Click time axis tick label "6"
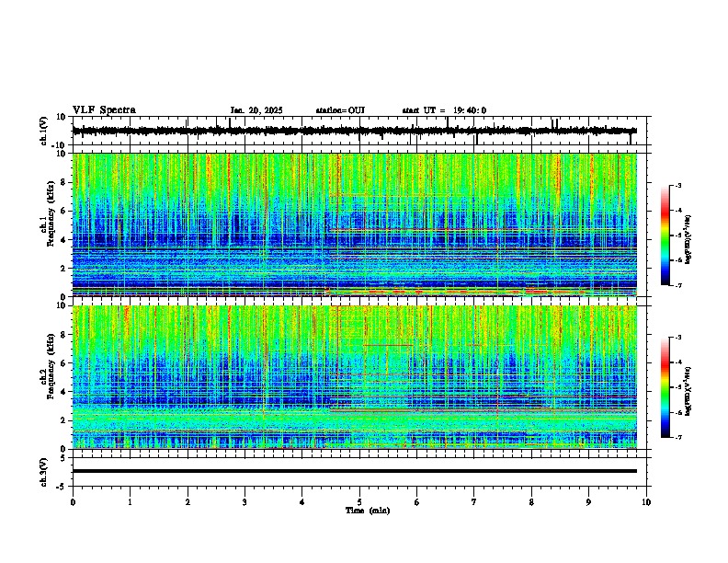The image size is (728, 563). 417,502
